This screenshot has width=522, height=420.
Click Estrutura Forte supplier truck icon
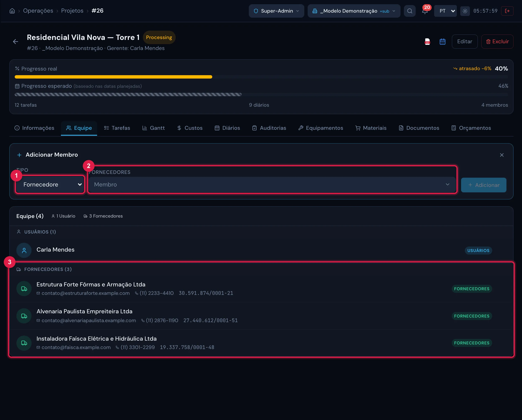click(24, 289)
